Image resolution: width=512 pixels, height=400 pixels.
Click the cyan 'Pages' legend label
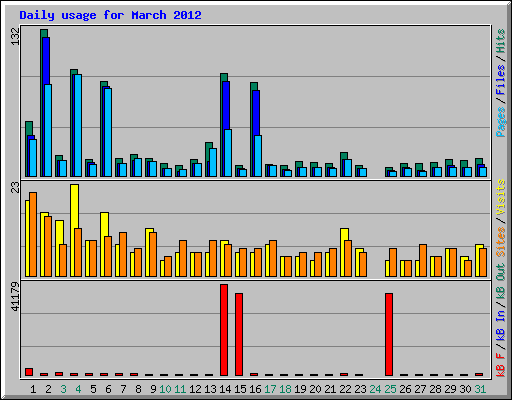(x=500, y=122)
